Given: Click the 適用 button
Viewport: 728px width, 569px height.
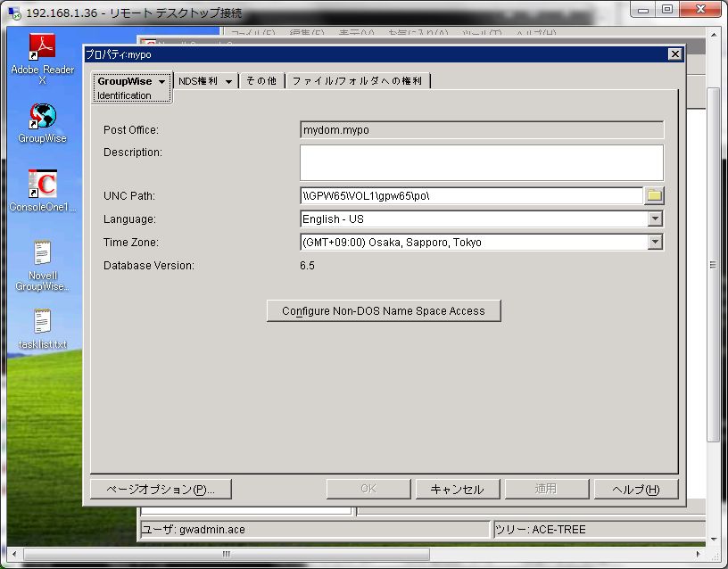Looking at the screenshot, I should tap(547, 489).
